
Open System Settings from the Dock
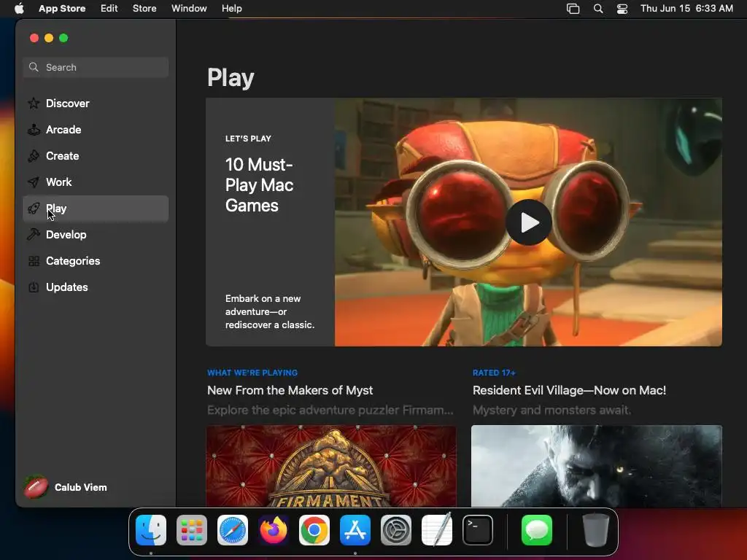click(396, 530)
